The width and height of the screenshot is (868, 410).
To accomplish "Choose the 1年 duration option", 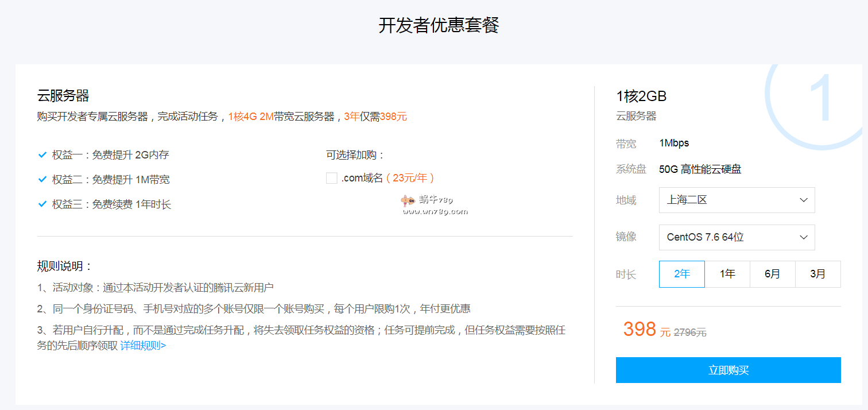I will (727, 274).
